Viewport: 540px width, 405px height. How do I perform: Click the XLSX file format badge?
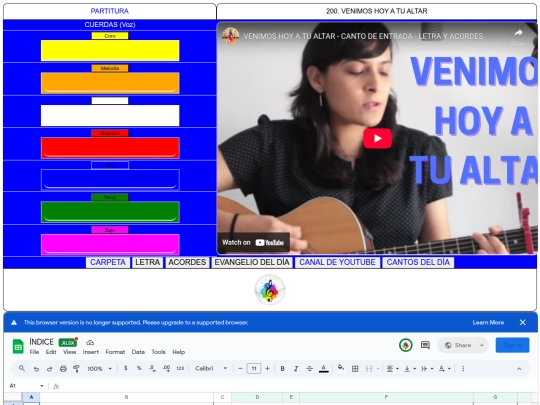click(68, 343)
